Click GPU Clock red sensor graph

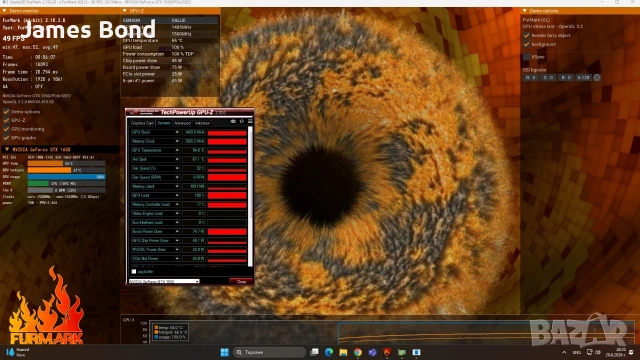(x=227, y=132)
